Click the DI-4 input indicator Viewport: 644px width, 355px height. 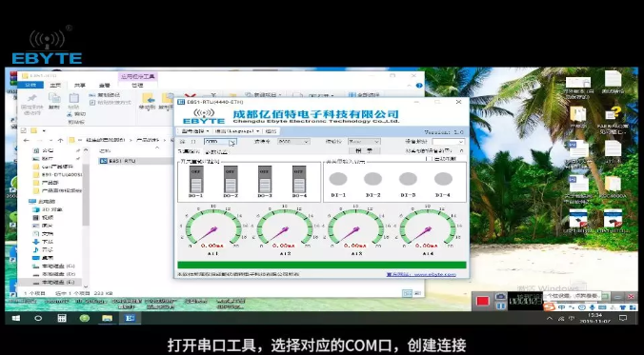pos(444,179)
